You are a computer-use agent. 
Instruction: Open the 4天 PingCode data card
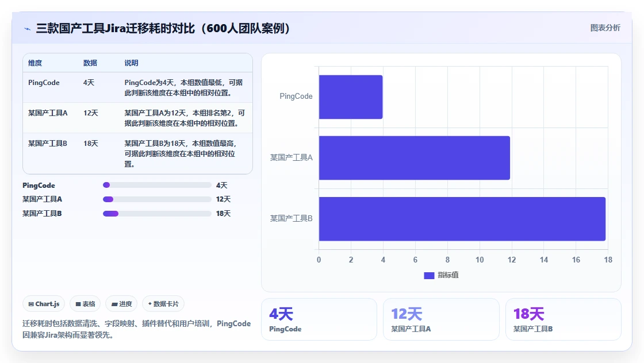click(x=319, y=319)
